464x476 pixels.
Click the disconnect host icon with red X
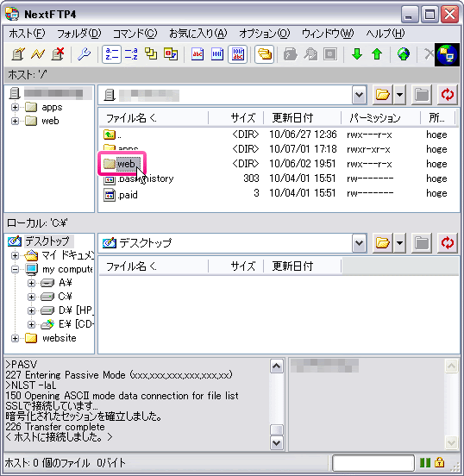point(58,54)
